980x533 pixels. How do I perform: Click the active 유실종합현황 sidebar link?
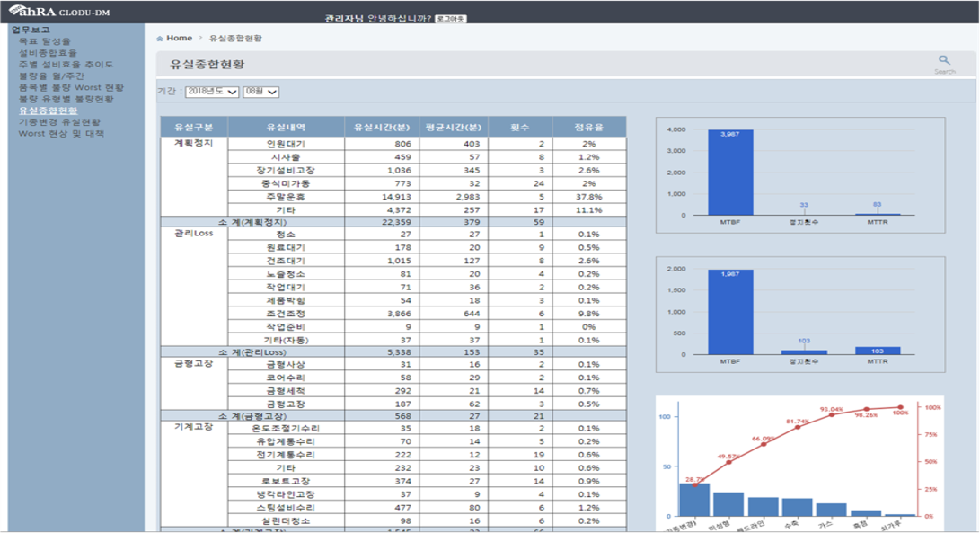[x=48, y=111]
